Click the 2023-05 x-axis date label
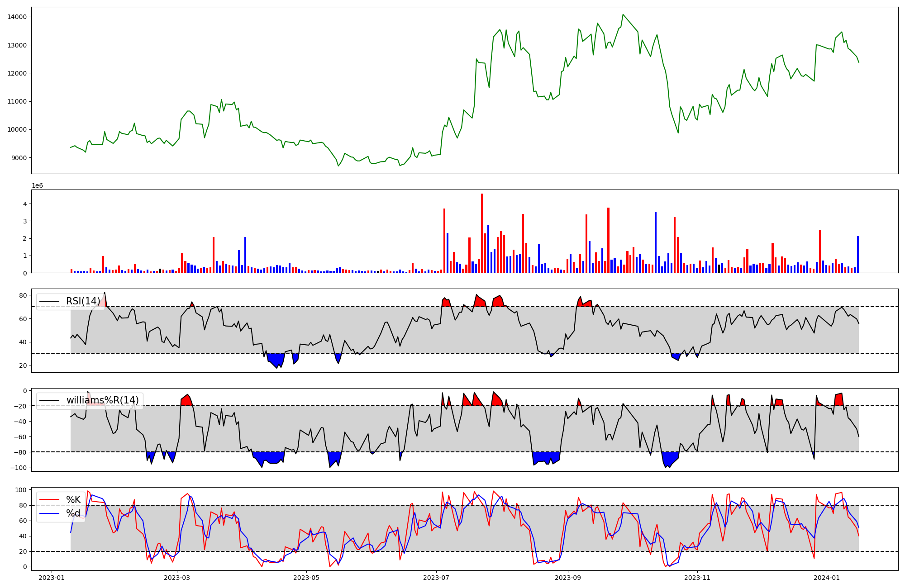Viewport: 905px width, 588px height. coord(306,578)
